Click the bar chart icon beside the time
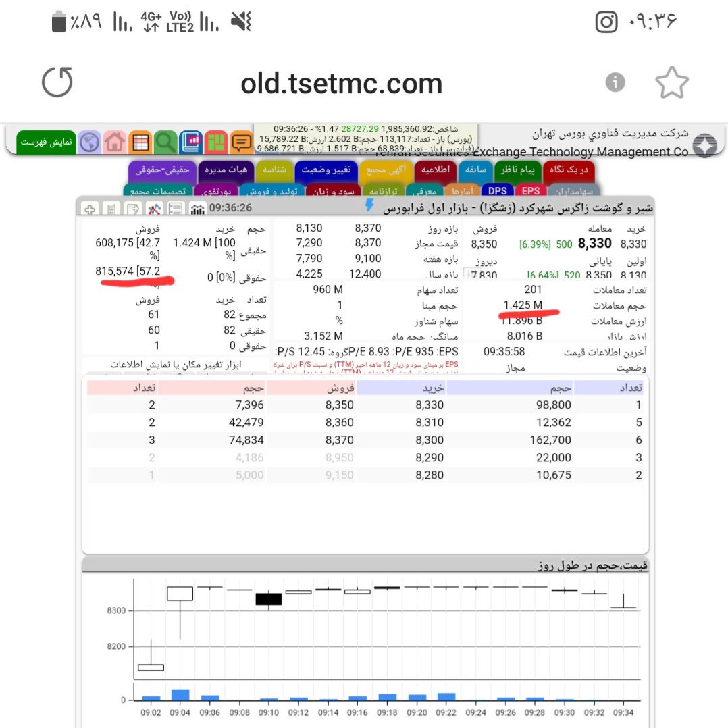728x728 pixels. [x=197, y=209]
